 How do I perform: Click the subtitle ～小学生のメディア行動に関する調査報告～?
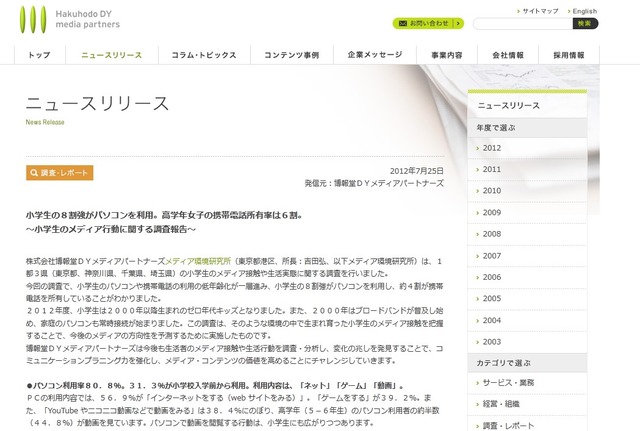point(111,229)
